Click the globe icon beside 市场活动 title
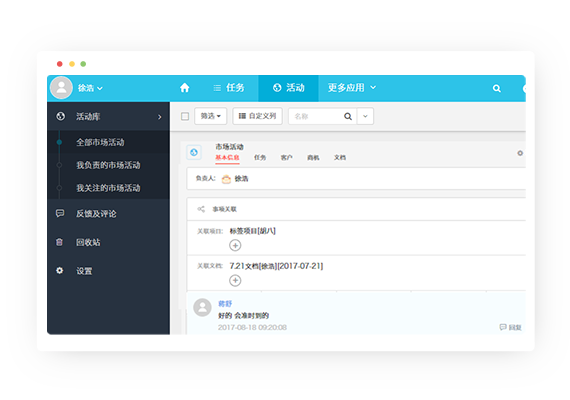570x400 pixels. (x=194, y=152)
